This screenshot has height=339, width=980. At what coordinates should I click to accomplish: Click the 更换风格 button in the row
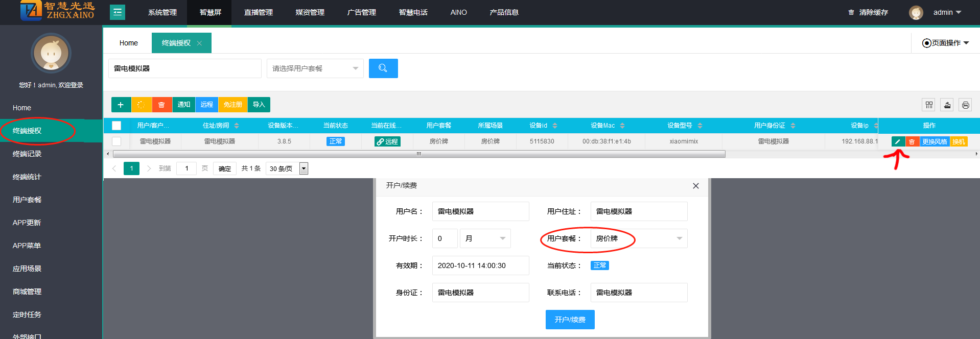[935, 141]
